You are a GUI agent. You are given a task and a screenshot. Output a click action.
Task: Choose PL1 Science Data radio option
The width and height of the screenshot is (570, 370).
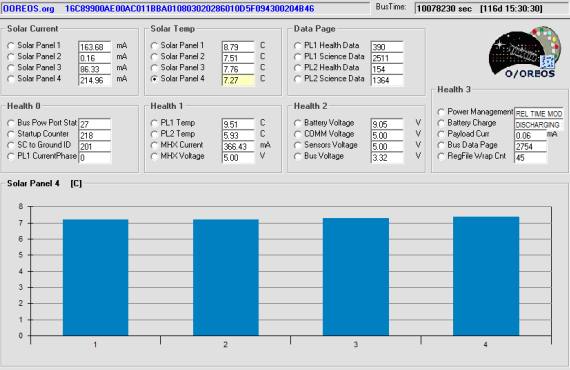297,57
